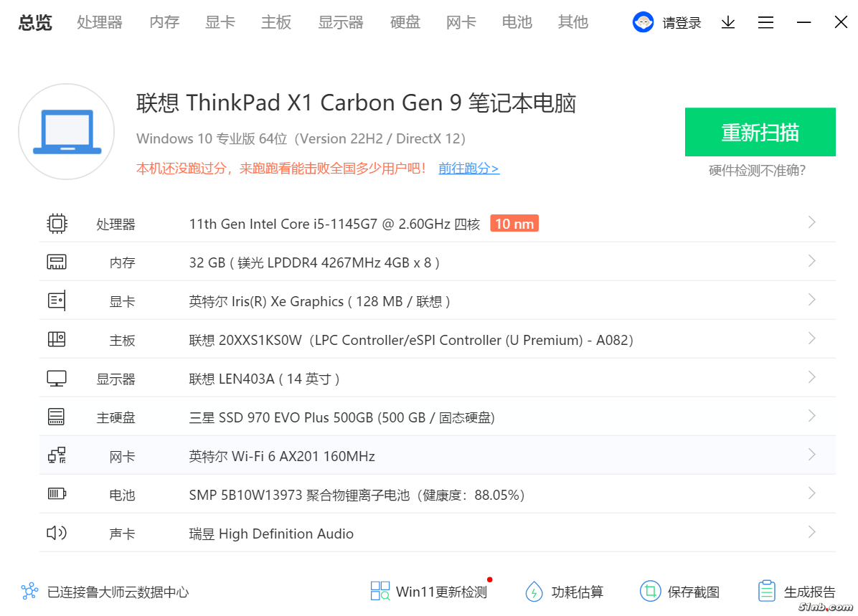Viewport: 858px width, 616px height.
Task: Click 保存截图 to save screenshot
Action: click(x=680, y=592)
